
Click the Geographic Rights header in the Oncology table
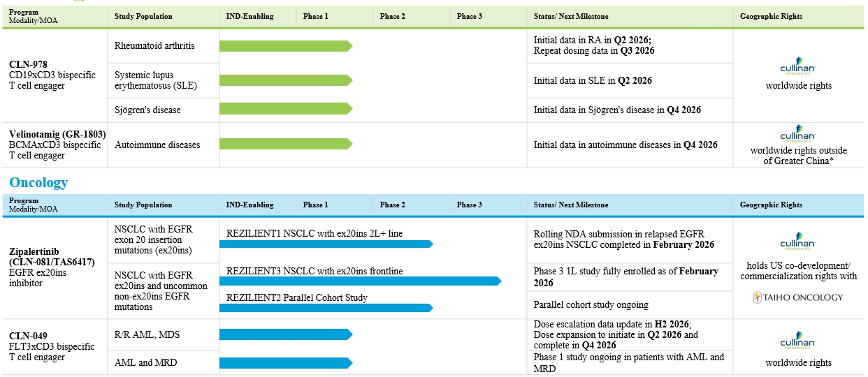pos(771,205)
